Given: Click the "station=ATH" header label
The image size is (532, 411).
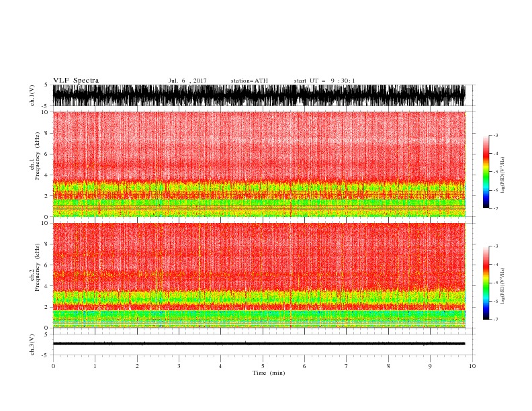Looking at the screenshot, I should click(249, 81).
